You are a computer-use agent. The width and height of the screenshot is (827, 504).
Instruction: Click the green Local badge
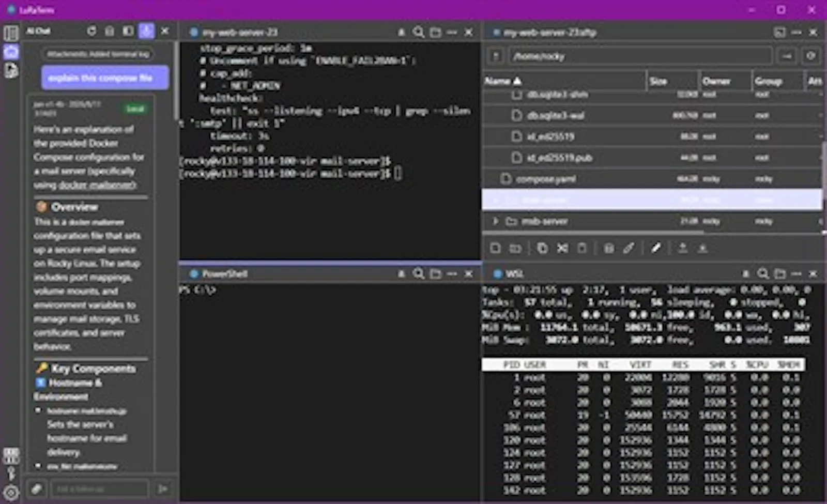pos(135,109)
